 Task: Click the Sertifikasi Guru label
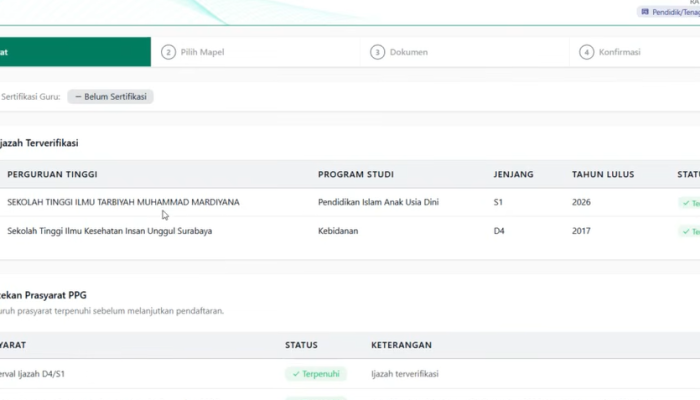click(x=30, y=97)
